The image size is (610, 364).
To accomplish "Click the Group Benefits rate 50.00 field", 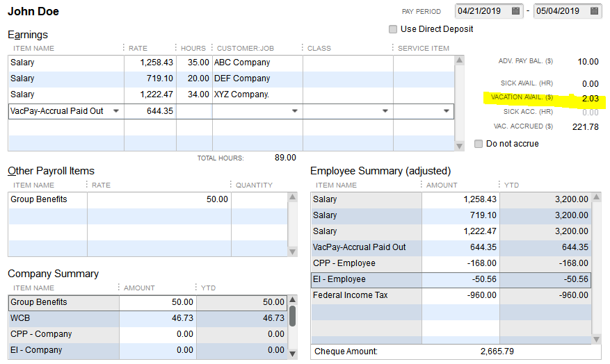I will [159, 199].
